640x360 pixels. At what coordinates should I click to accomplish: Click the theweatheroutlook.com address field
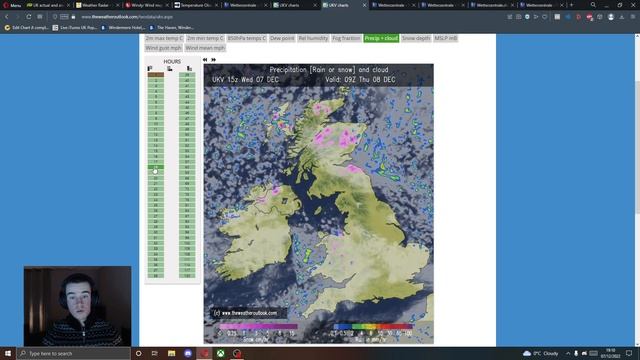click(127, 17)
